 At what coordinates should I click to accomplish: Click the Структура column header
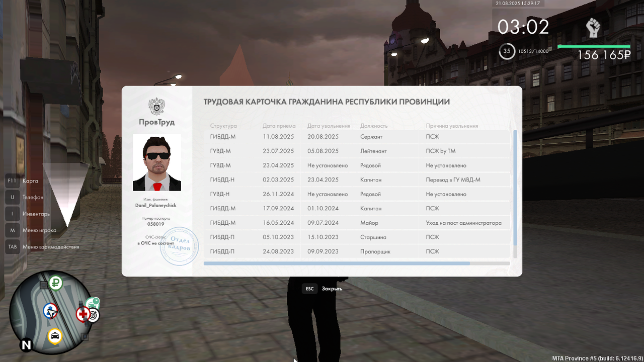[x=223, y=126]
